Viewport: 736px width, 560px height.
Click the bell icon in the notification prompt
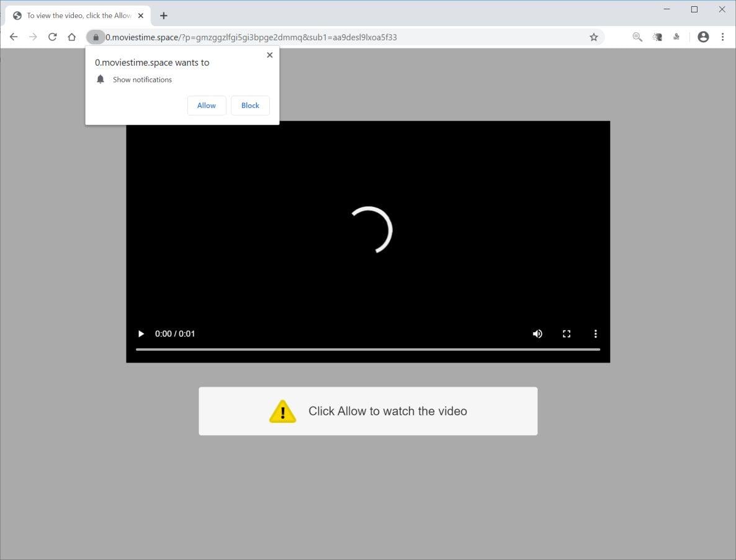pyautogui.click(x=101, y=79)
